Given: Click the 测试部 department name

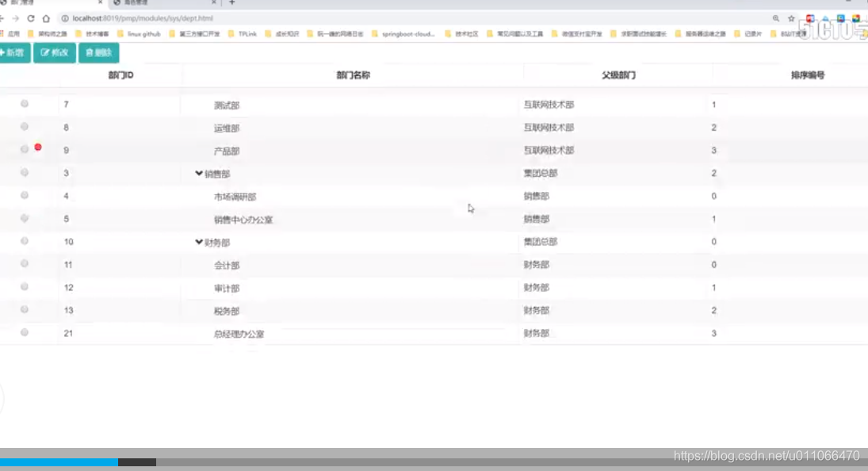Looking at the screenshot, I should click(227, 105).
